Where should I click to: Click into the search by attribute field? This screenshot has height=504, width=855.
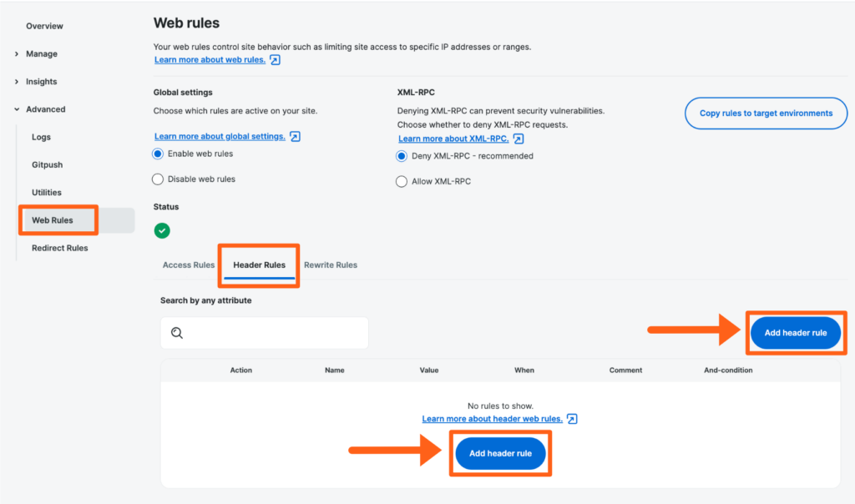pyautogui.click(x=276, y=333)
